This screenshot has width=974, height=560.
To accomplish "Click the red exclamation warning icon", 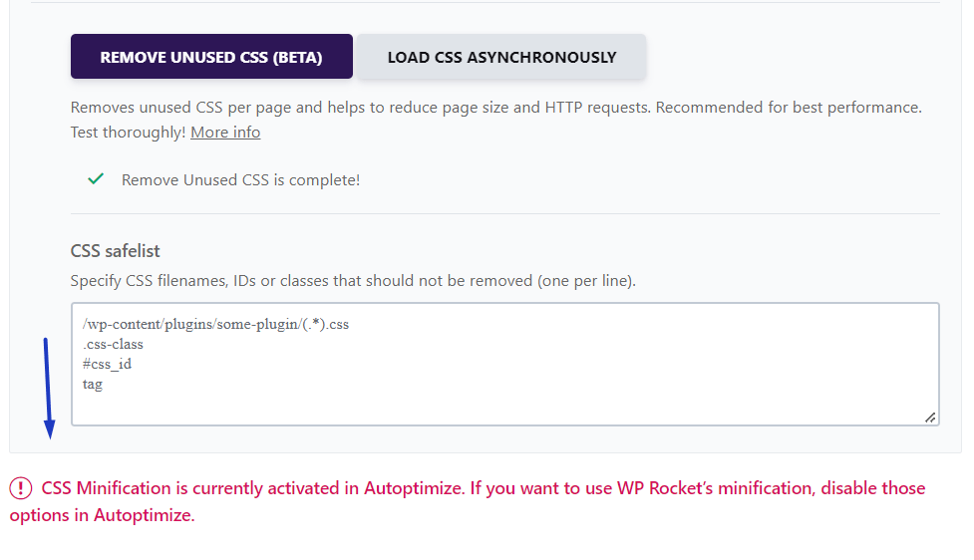I will pyautogui.click(x=21, y=488).
